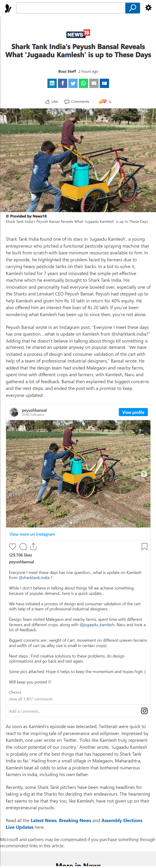Viewport: 156px width, 868px height.
Task: Share the article on Twitter
Action: click(73, 83)
